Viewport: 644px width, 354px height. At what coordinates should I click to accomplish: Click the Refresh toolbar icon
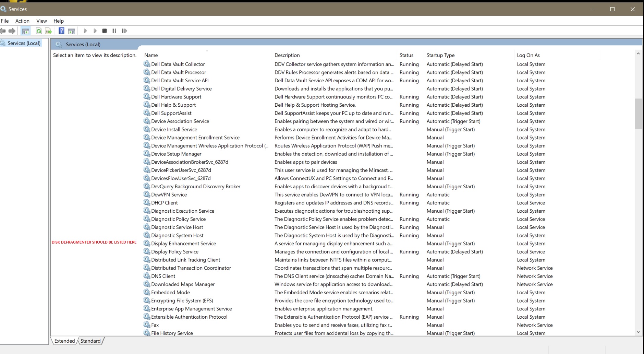(39, 31)
